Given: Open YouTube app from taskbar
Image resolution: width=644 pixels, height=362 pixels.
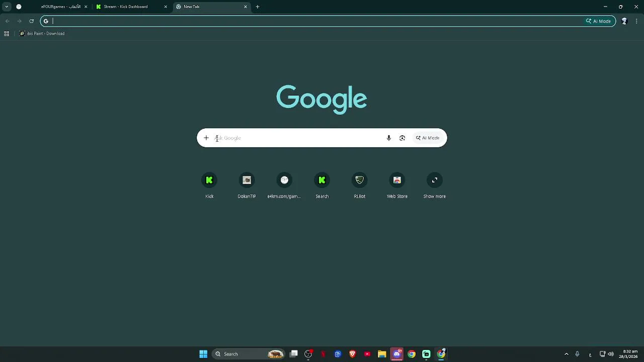Looking at the screenshot, I should click(x=367, y=354).
